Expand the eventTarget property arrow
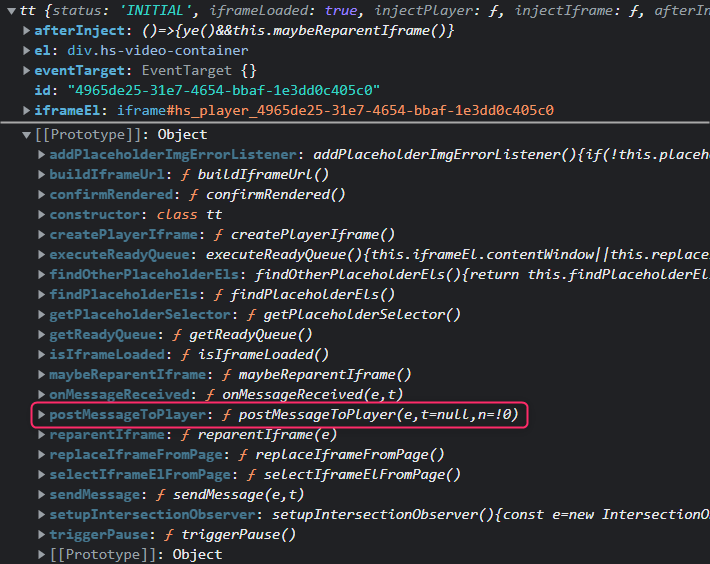The height and width of the screenshot is (564, 710). click(26, 71)
